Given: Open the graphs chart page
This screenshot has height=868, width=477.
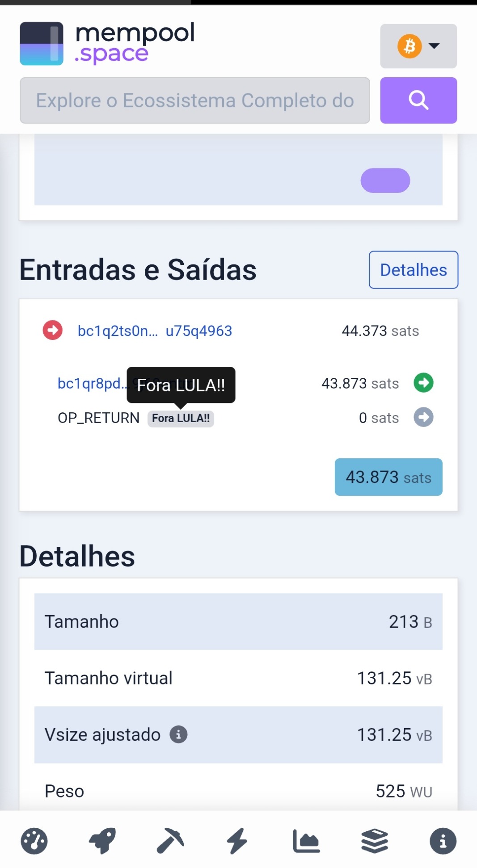Looking at the screenshot, I should point(306,841).
